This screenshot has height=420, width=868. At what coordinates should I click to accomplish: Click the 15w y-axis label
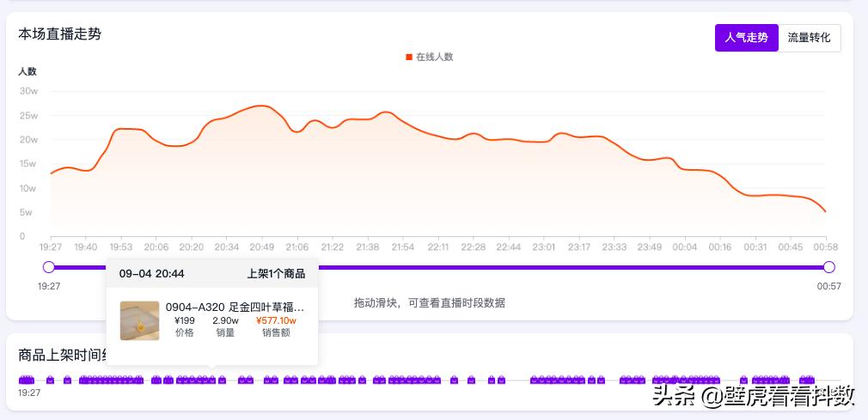28,164
